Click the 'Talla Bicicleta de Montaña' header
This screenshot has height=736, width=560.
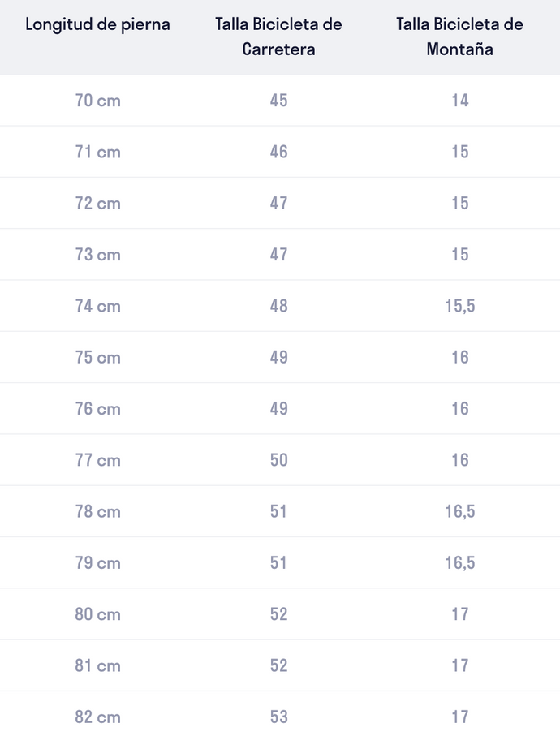459,37
